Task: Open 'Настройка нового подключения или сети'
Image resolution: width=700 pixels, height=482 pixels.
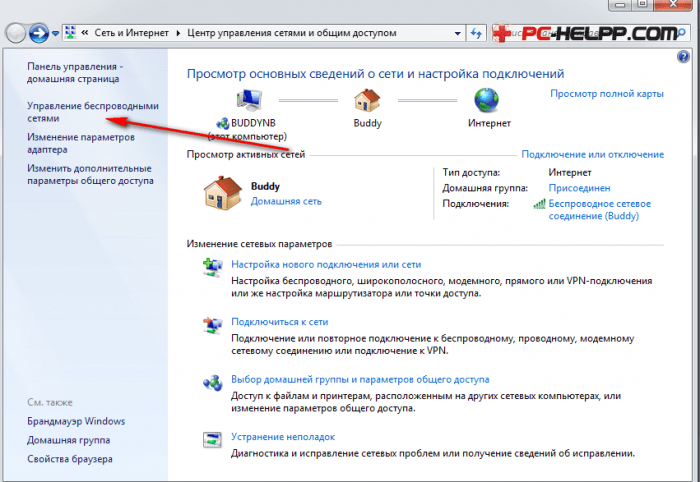Action: [326, 265]
